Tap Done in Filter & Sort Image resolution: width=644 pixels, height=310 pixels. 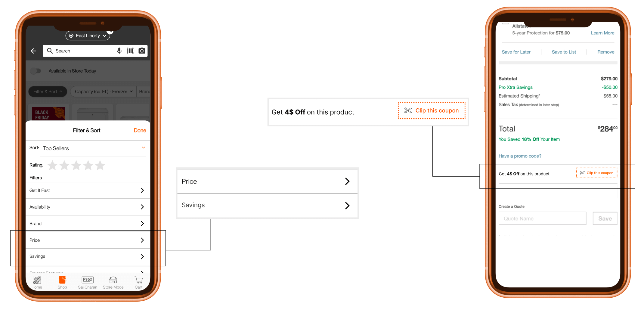click(140, 130)
